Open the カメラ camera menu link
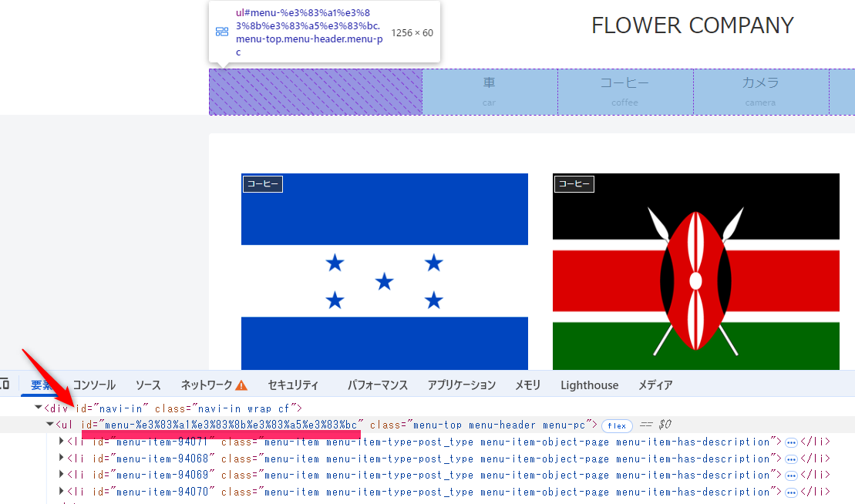 point(760,91)
